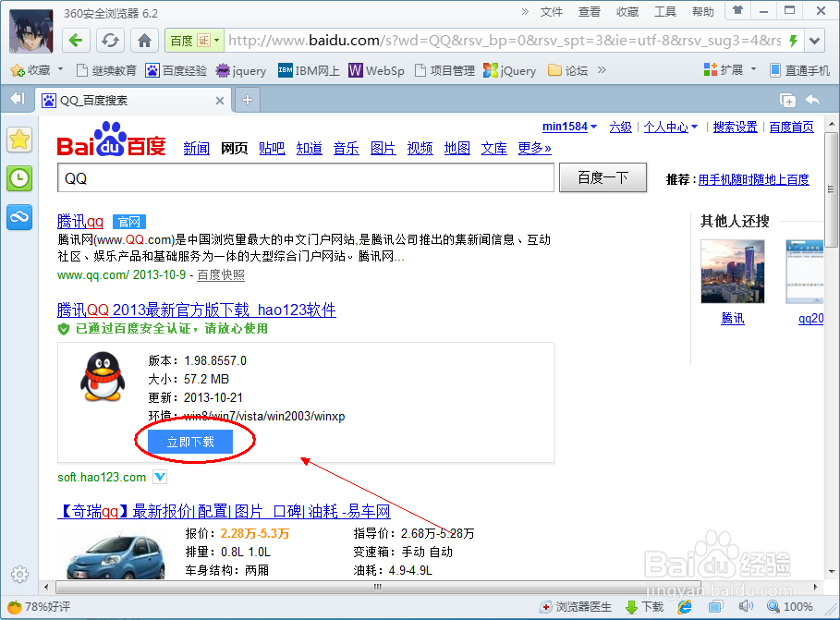Adjust page zoom via 100% control
The height and width of the screenshot is (620, 840).
click(x=790, y=607)
